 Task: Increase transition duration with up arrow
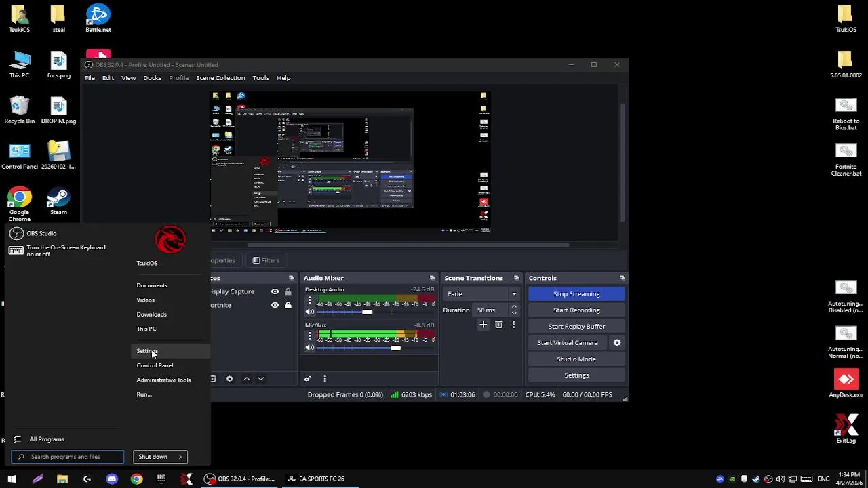point(514,307)
